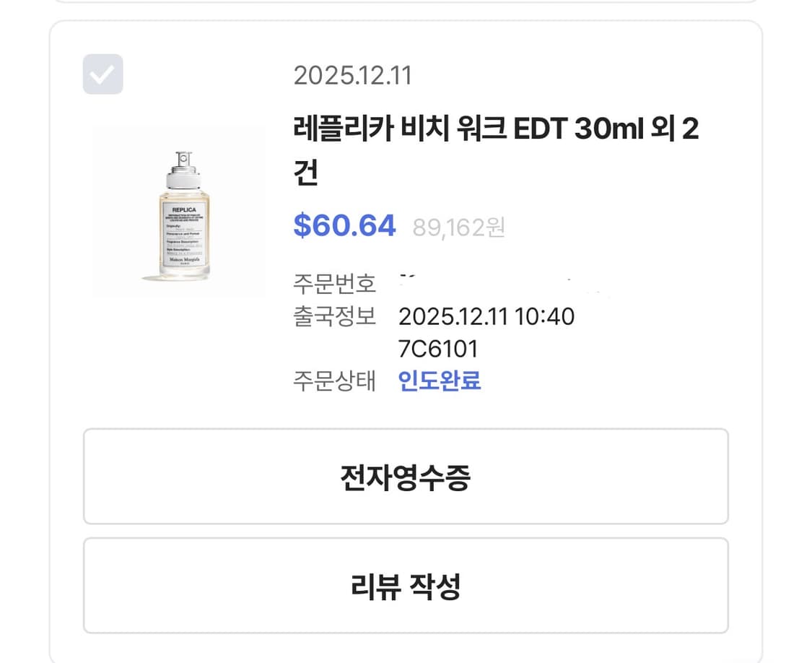Toggle the checkmark beside date 2025.12.11
Viewport: 812px width, 663px height.
click(103, 72)
